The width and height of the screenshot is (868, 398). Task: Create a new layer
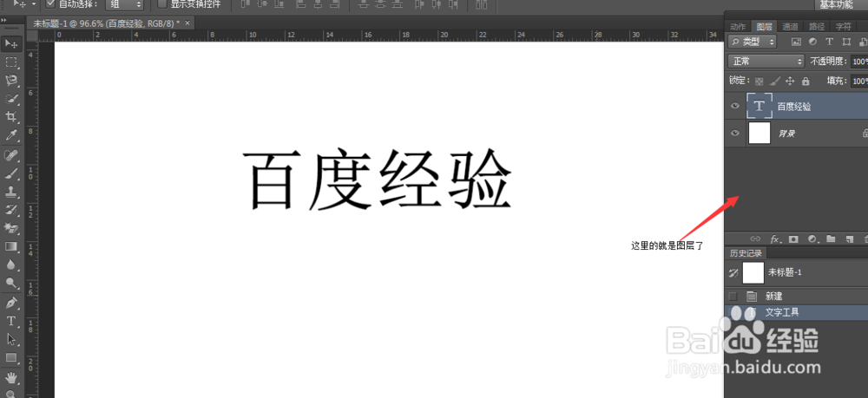(x=849, y=239)
